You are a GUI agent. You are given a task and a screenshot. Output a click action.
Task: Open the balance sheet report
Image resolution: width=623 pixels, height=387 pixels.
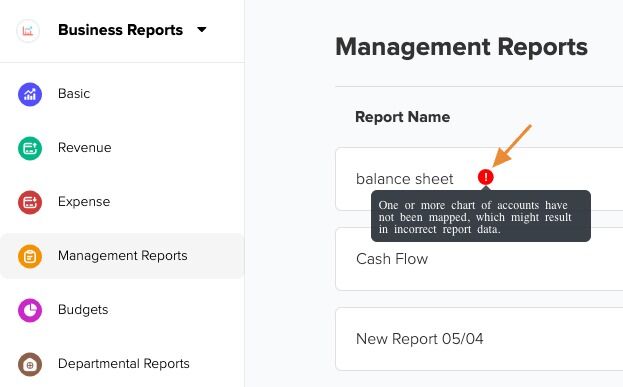tap(404, 179)
